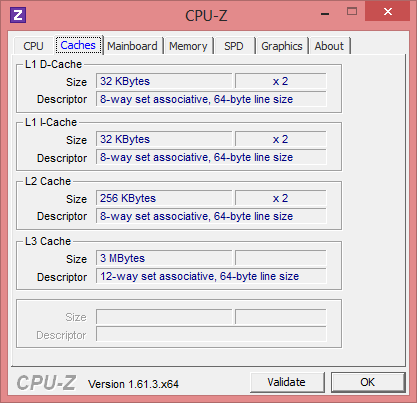The height and width of the screenshot is (403, 417).
Task: Click the L1 I-Cache descriptor field
Action: coord(211,157)
